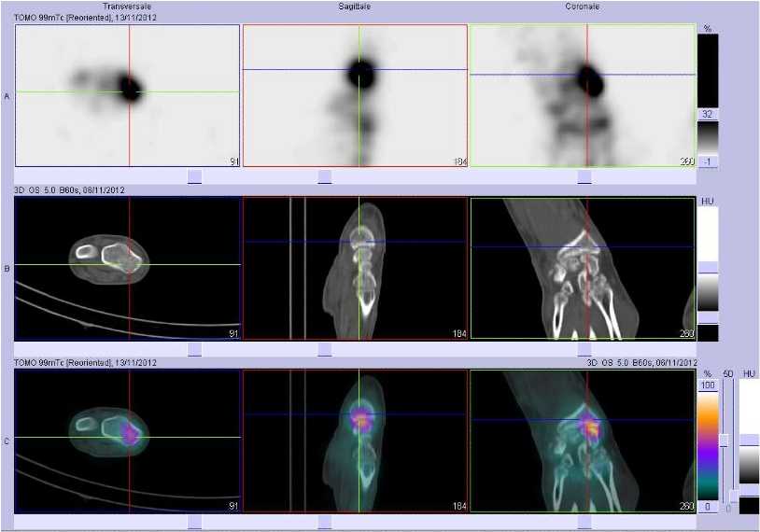Click the fusion lower percent value 0
760x532 pixels.
pos(708,506)
